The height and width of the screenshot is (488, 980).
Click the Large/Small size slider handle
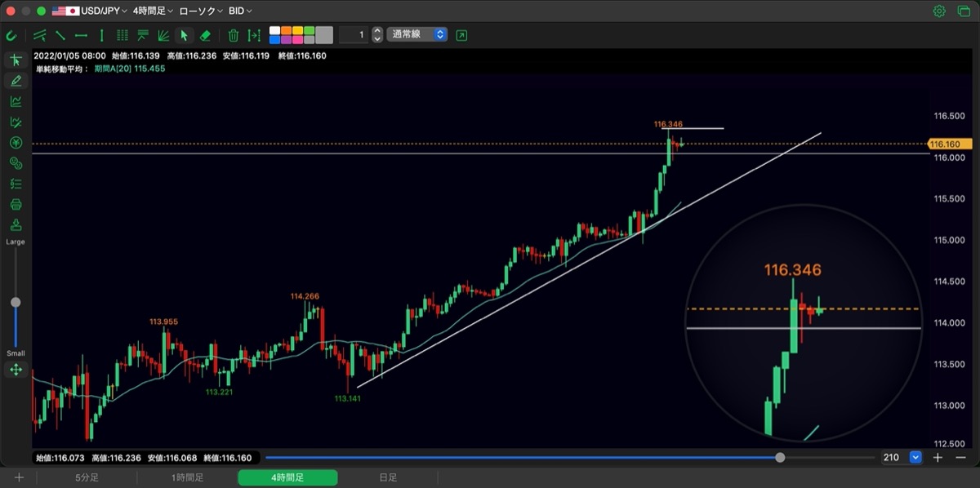pyautogui.click(x=16, y=302)
